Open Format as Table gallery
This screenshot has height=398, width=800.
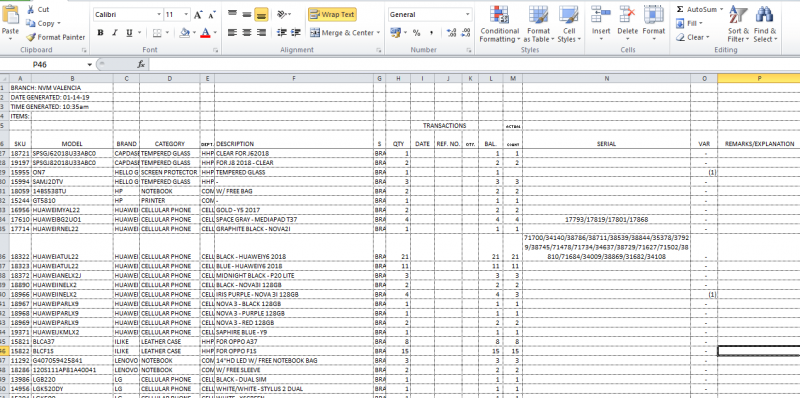click(x=538, y=24)
